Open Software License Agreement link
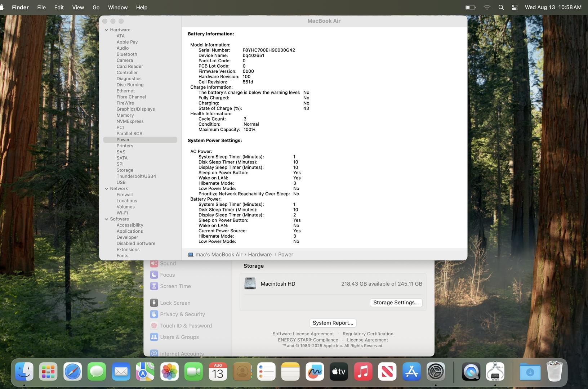The width and height of the screenshot is (588, 389). click(x=303, y=334)
